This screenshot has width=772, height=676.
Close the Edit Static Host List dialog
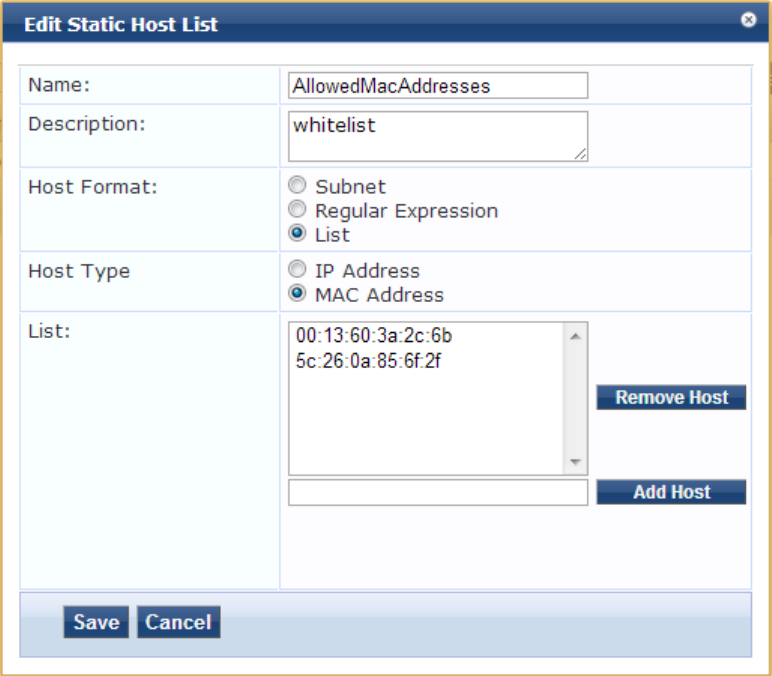(748, 20)
